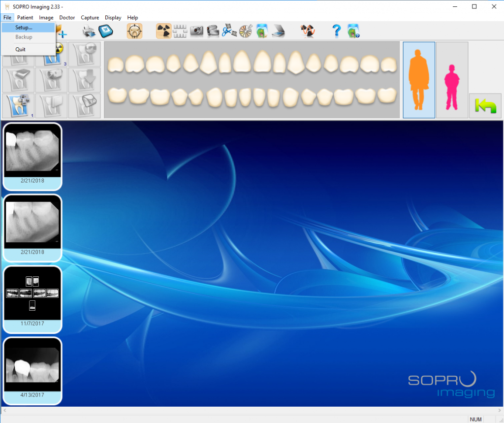Open the Capture menu
504x423 pixels.
(90, 17)
